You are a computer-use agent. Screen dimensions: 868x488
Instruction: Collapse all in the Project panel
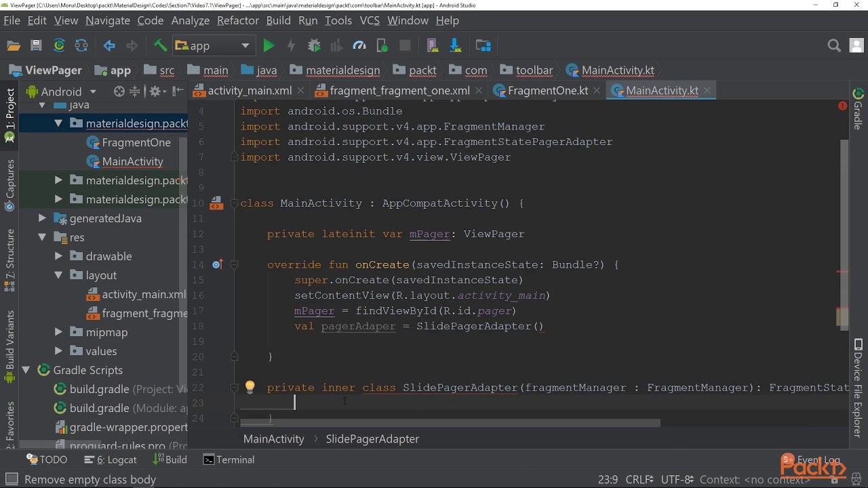135,91
